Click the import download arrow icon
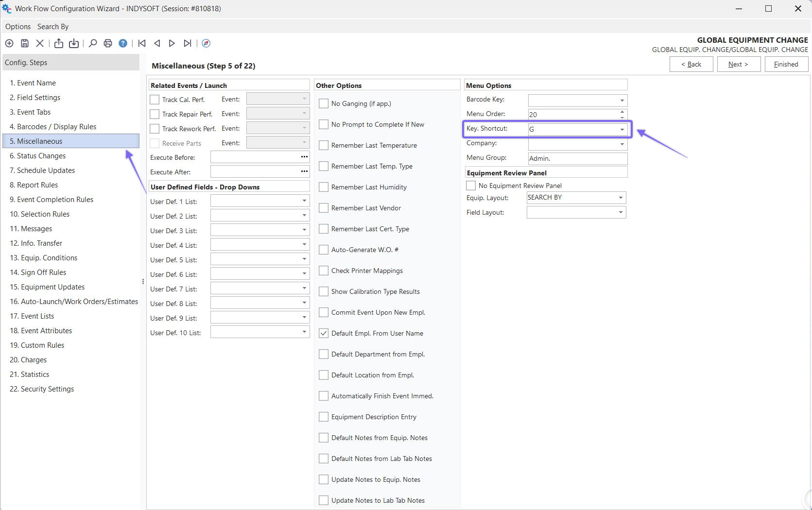This screenshot has width=812, height=510. click(x=74, y=43)
